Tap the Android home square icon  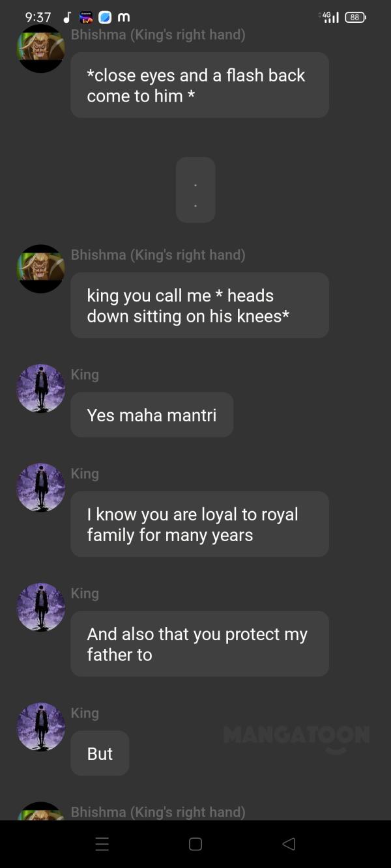pos(195,844)
